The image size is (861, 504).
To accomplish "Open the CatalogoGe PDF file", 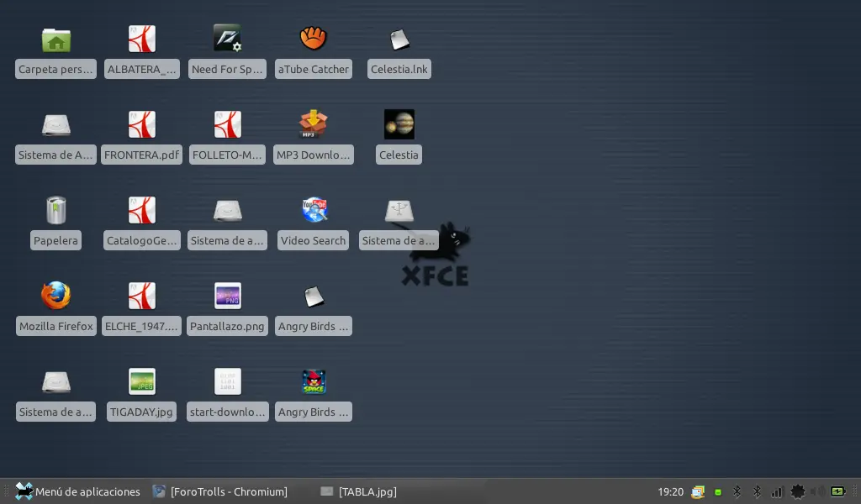I will tap(141, 210).
